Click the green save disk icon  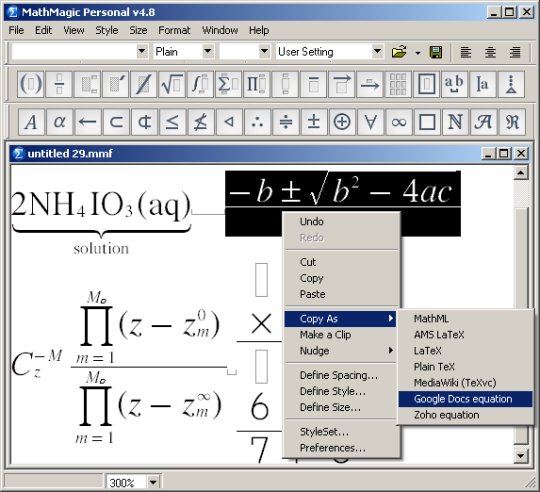click(x=436, y=52)
